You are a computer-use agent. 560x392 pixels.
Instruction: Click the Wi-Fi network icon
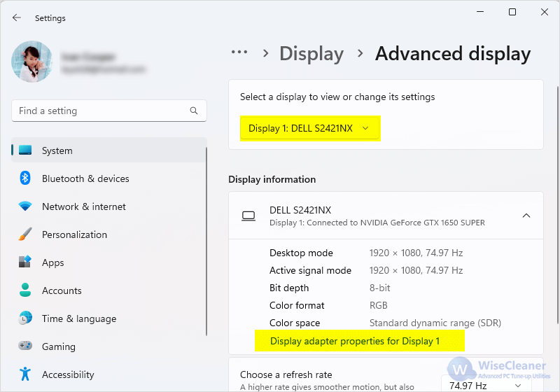click(x=25, y=206)
